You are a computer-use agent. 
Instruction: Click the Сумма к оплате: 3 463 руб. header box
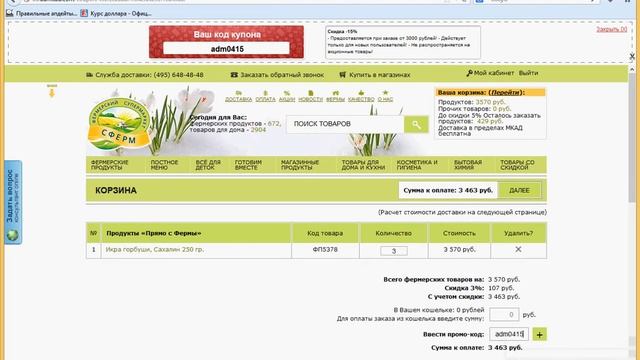coord(448,191)
